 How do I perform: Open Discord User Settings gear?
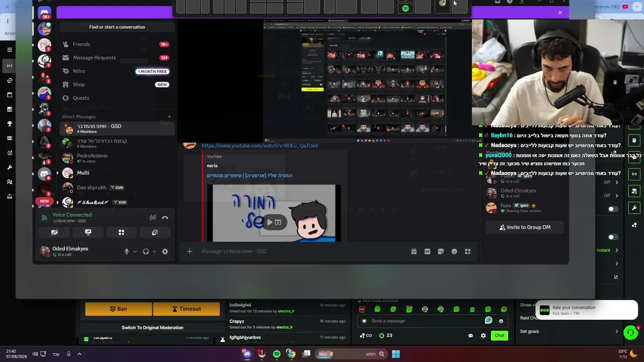point(165,251)
